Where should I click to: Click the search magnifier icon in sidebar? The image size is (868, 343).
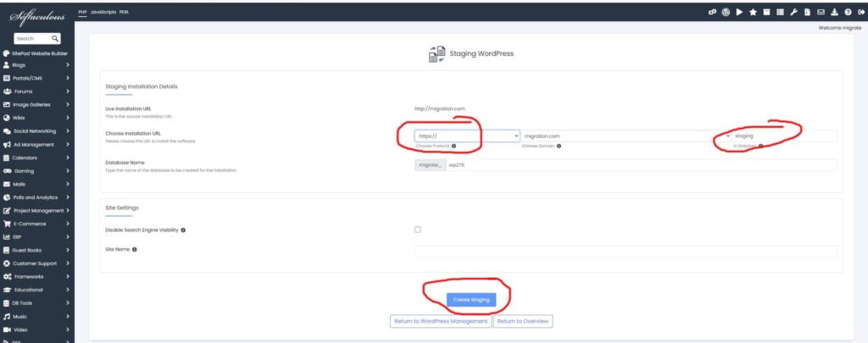(55, 39)
